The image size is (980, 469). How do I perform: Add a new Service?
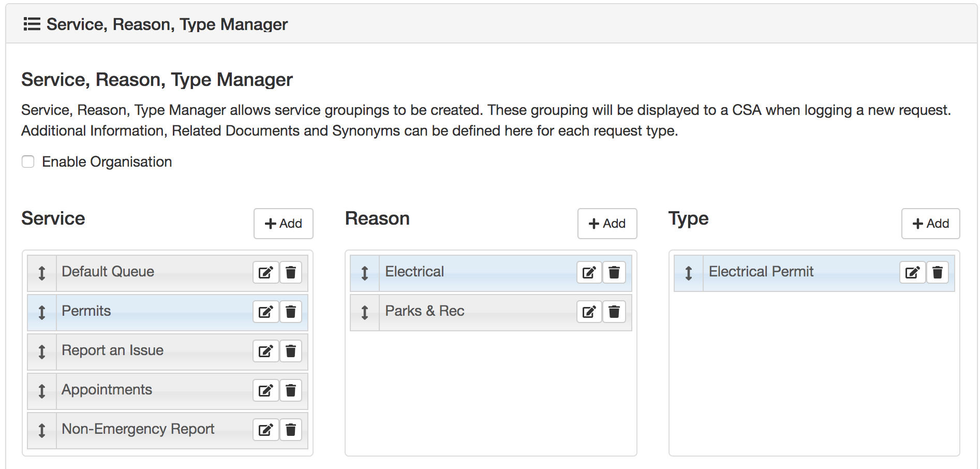(x=283, y=224)
